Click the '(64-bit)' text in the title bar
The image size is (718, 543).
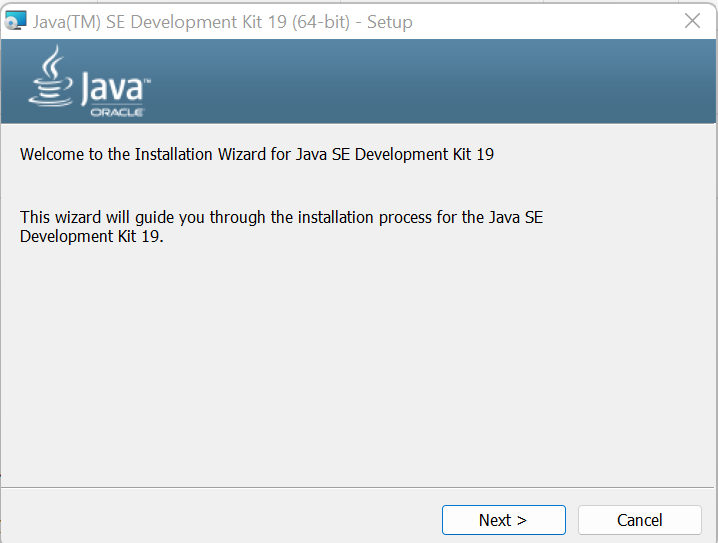tap(321, 22)
